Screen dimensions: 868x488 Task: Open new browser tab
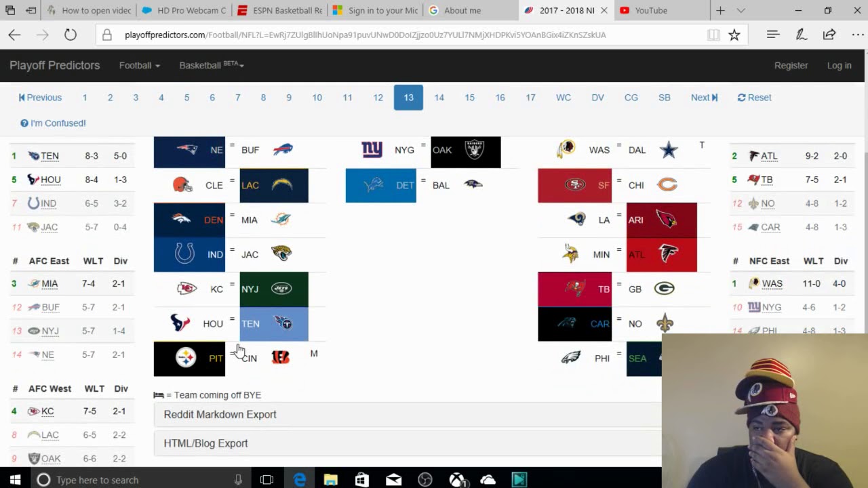point(720,10)
